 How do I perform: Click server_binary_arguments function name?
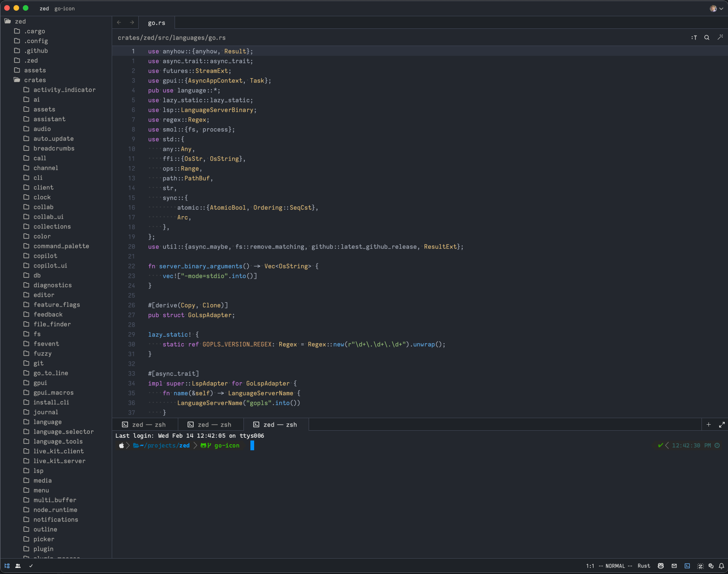pyautogui.click(x=201, y=267)
